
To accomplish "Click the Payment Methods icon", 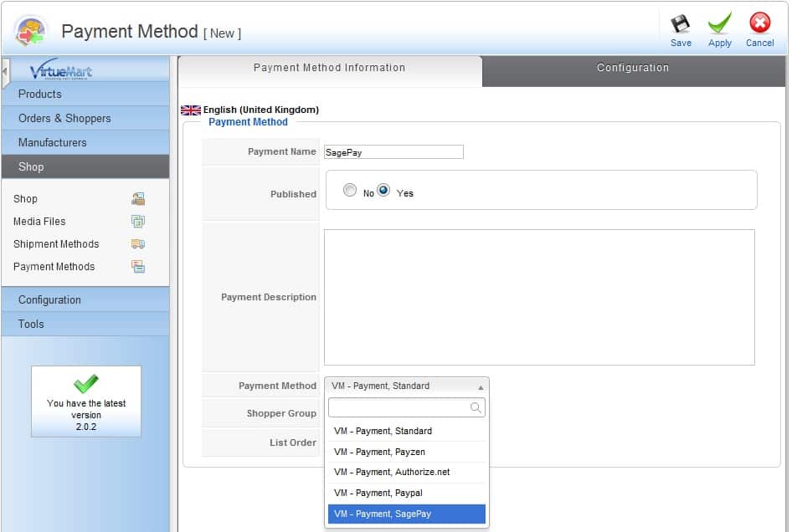I will [138, 267].
